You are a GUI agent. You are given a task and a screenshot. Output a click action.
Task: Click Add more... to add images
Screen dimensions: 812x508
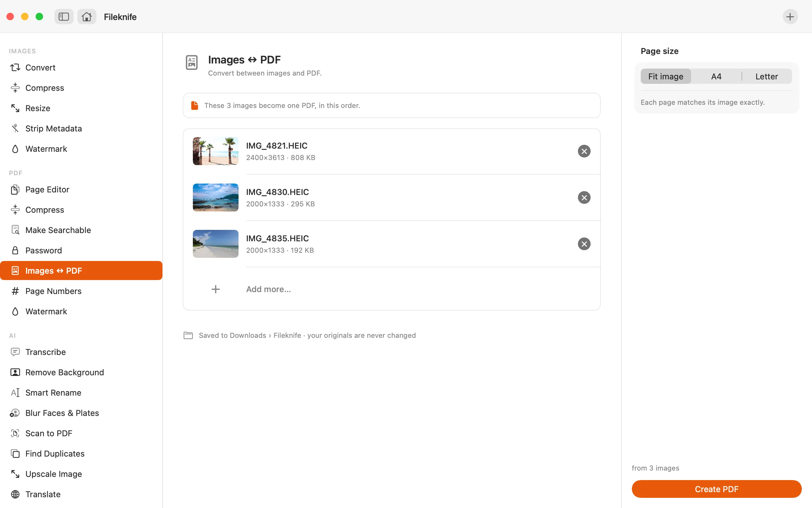click(268, 289)
